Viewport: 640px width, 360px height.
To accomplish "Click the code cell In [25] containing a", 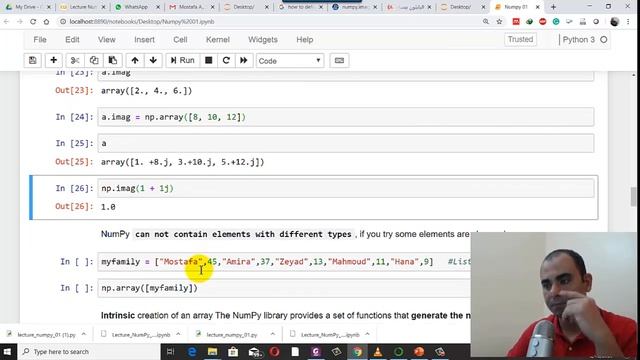I will (346, 143).
